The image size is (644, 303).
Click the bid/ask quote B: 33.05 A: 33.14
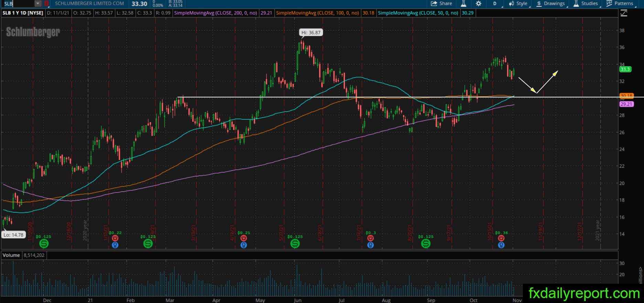[175, 3]
